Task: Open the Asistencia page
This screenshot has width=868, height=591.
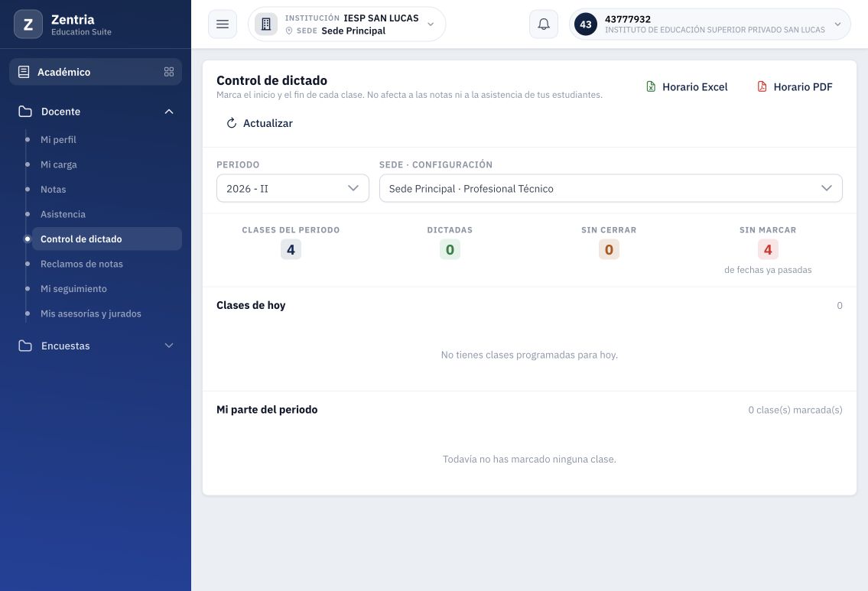Action: click(x=63, y=214)
